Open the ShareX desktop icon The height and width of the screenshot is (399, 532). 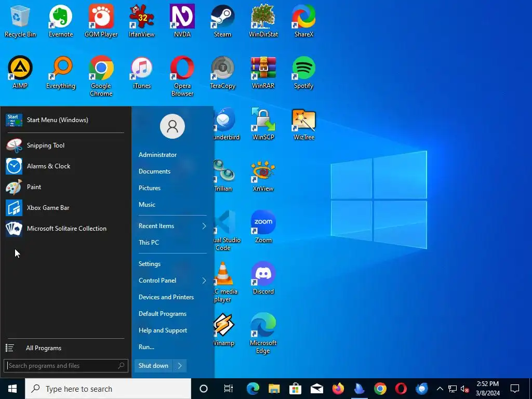coord(303,21)
